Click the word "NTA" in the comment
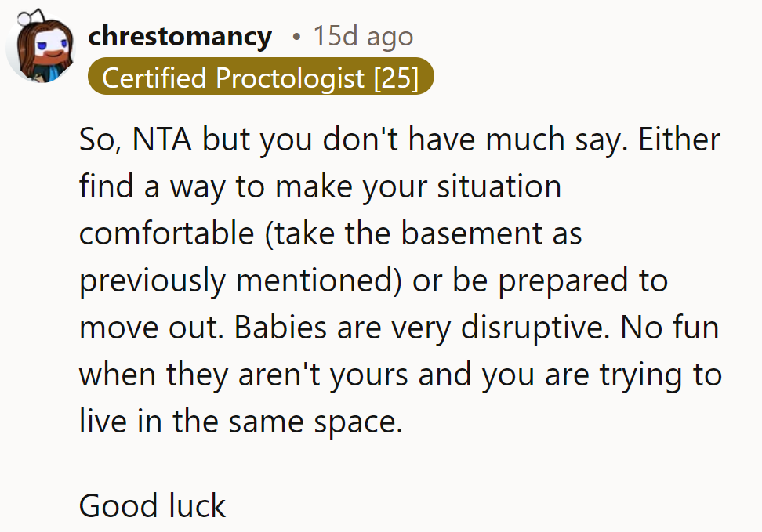The width and height of the screenshot is (762, 532). [160, 140]
